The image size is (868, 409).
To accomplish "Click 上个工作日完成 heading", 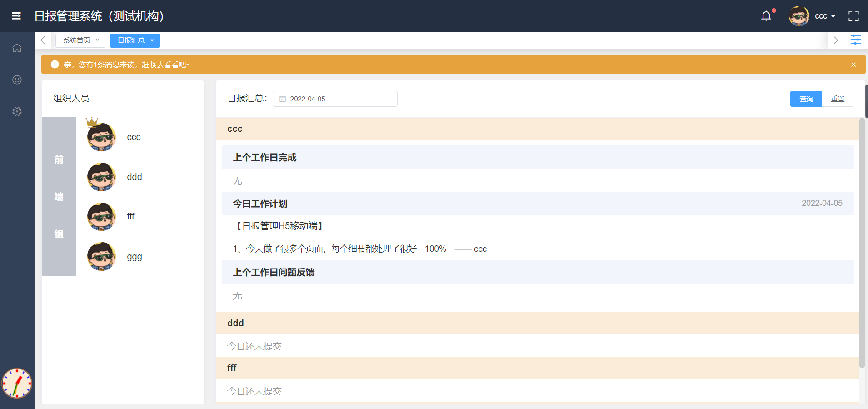I will [x=264, y=157].
